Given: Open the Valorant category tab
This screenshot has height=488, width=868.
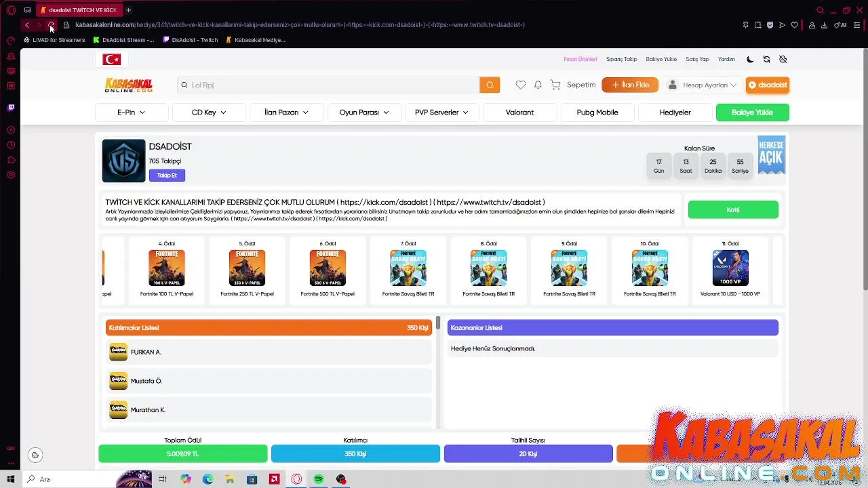Looking at the screenshot, I should 519,113.
